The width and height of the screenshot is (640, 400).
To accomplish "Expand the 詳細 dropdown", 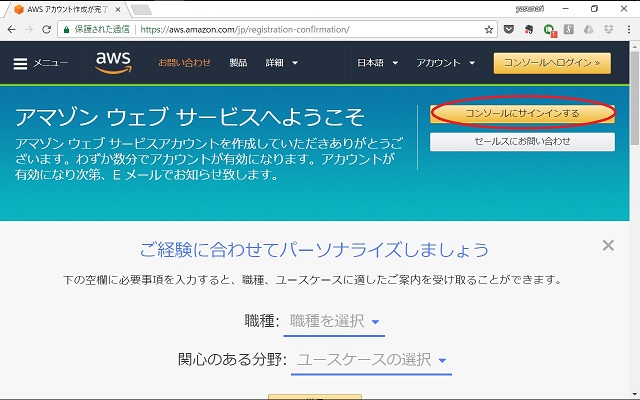I will pos(282,63).
